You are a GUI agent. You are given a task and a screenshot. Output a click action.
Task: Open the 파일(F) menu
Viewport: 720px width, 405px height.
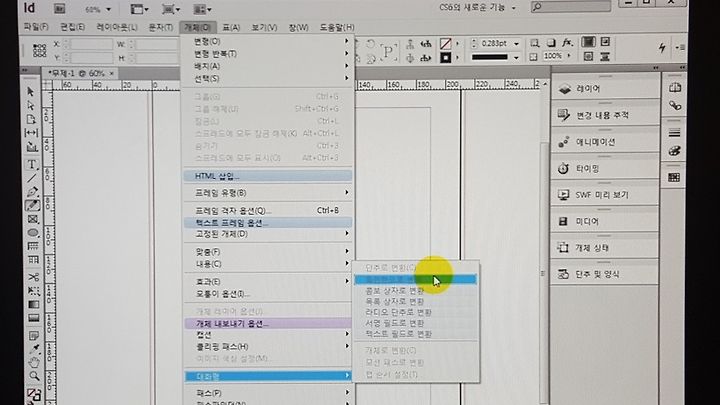pos(36,27)
